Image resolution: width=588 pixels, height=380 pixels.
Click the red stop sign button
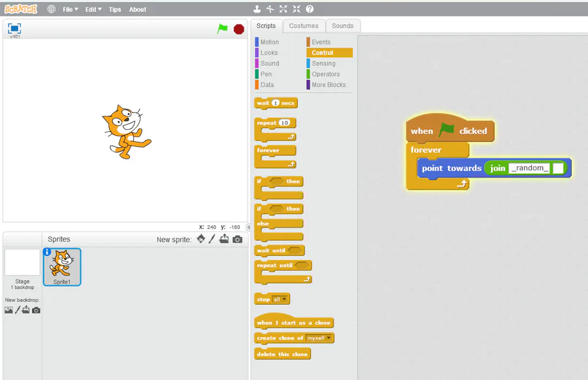[x=239, y=29]
